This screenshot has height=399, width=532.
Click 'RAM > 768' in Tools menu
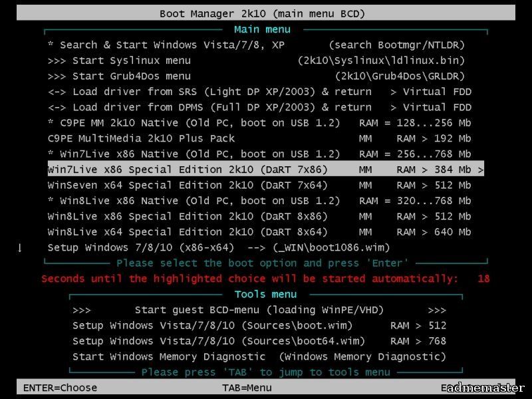[418, 342]
